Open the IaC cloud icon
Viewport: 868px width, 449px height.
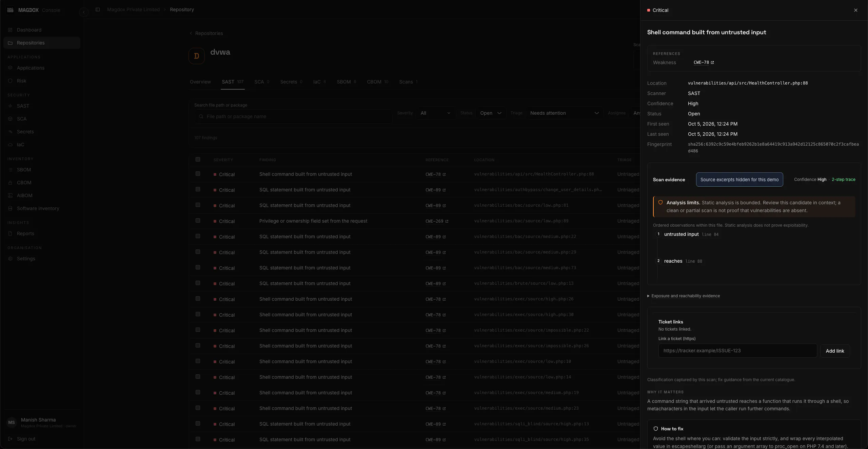coord(10,145)
